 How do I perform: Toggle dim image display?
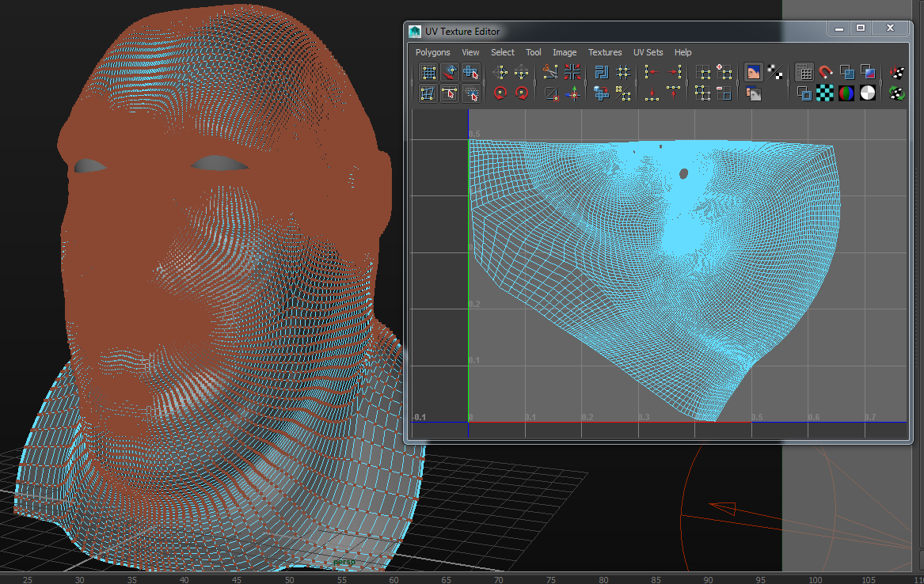(753, 93)
